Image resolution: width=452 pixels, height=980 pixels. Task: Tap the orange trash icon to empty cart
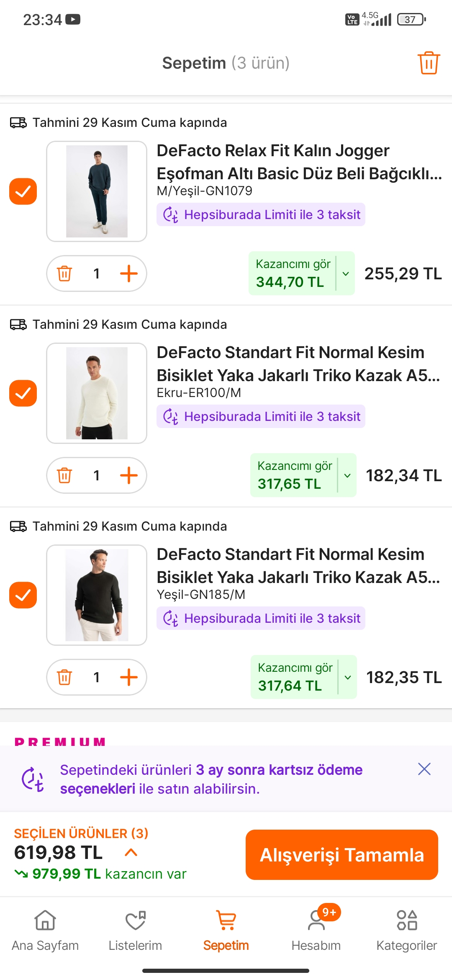[x=429, y=63]
